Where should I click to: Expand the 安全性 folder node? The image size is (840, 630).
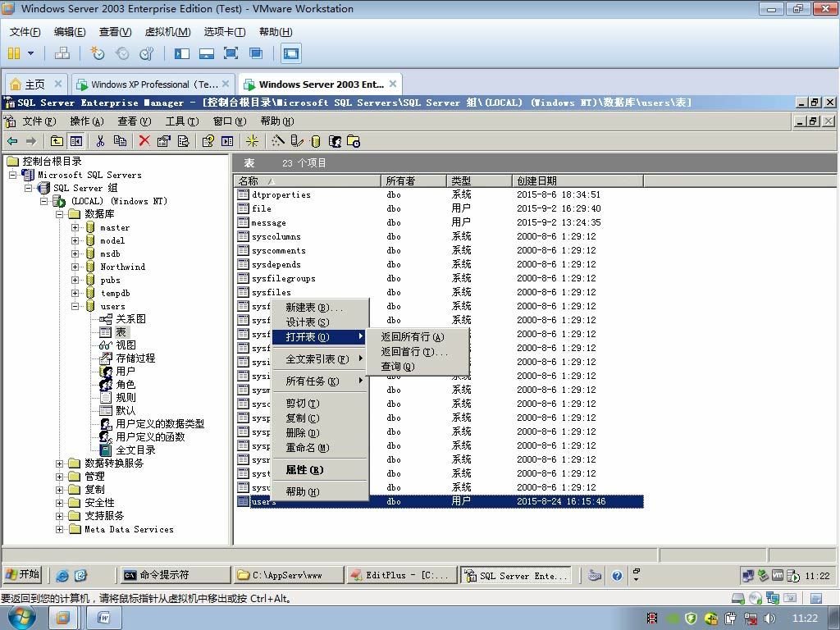[59, 503]
